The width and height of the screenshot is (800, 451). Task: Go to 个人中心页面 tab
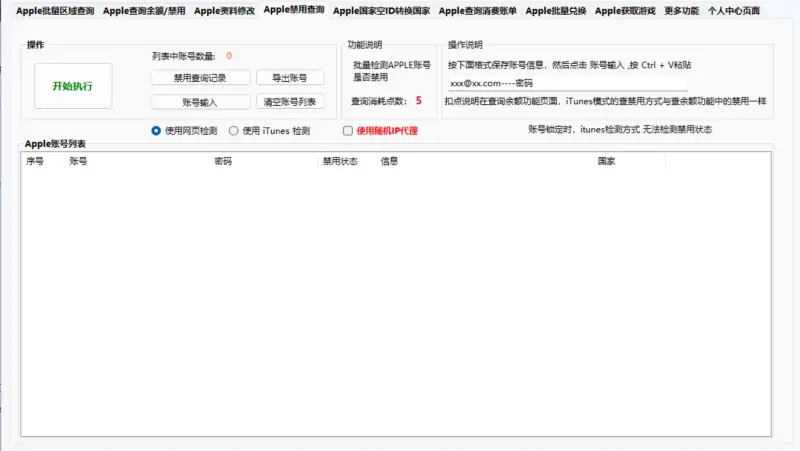pyautogui.click(x=734, y=10)
